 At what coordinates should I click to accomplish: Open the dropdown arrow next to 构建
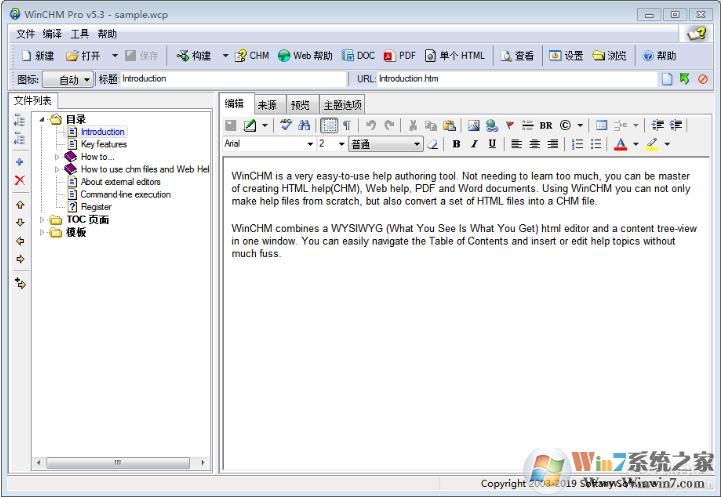tap(225, 56)
